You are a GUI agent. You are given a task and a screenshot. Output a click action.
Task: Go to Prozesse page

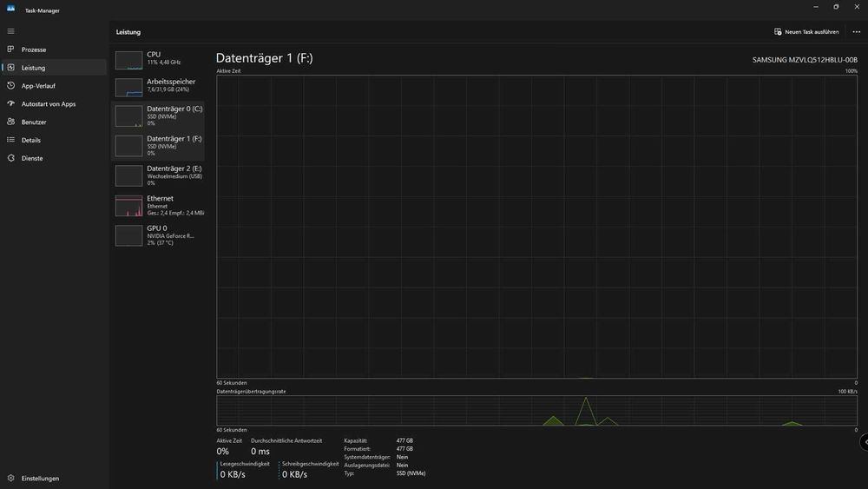tap(54, 50)
